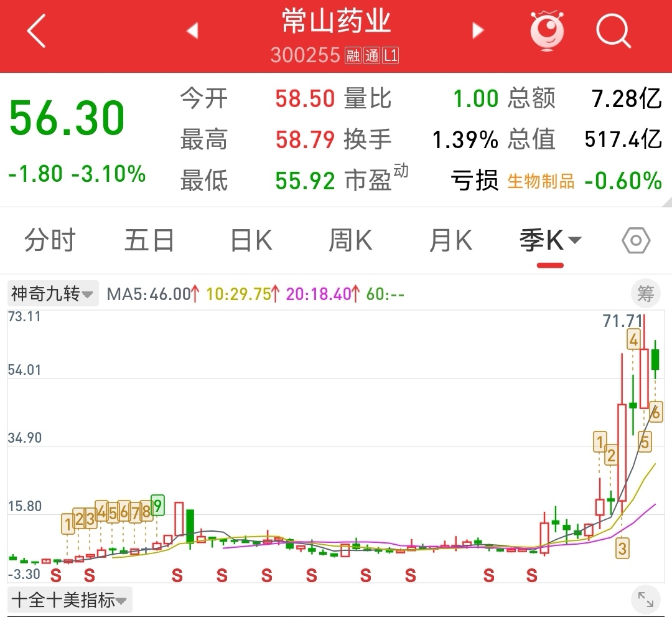
Task: Tap total amount 7.28亿
Action: (627, 98)
